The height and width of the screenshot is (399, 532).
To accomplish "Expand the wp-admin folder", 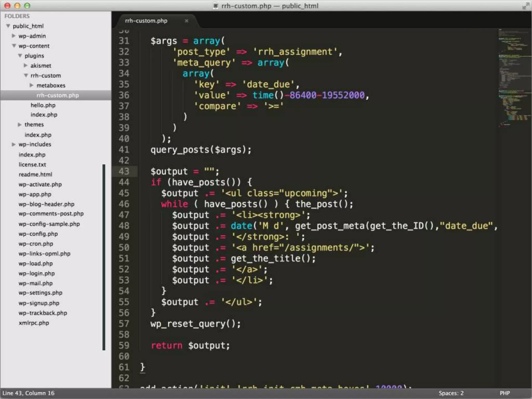I will coord(14,36).
